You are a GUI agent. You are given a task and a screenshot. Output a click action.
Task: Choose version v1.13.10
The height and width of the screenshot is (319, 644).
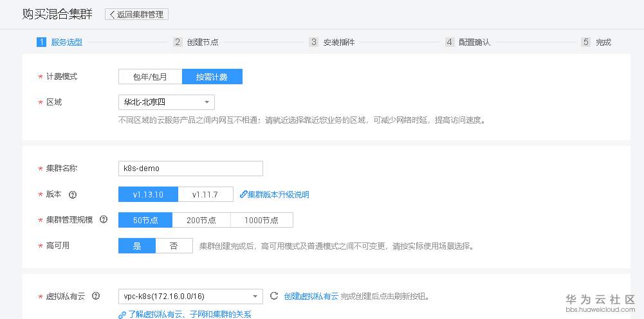click(x=148, y=195)
